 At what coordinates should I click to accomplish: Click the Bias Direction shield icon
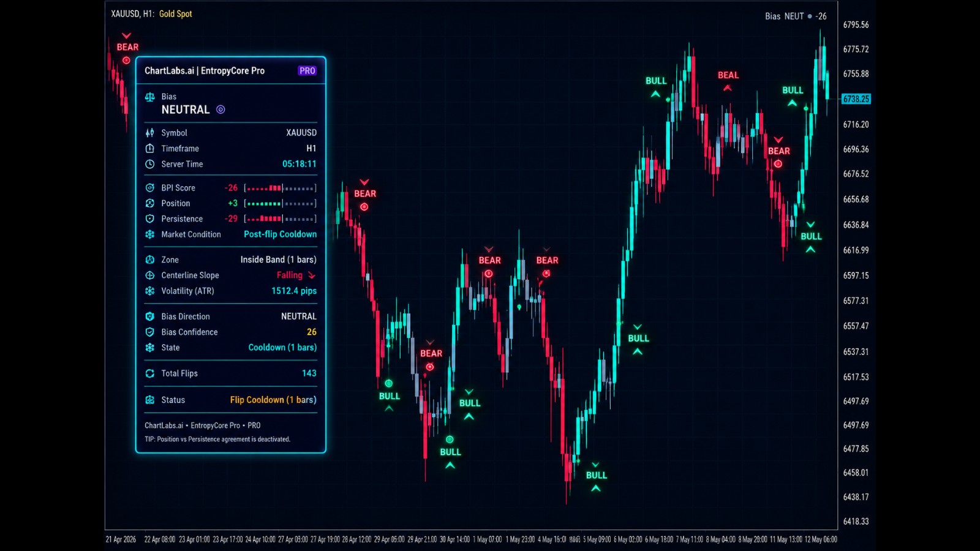click(150, 317)
